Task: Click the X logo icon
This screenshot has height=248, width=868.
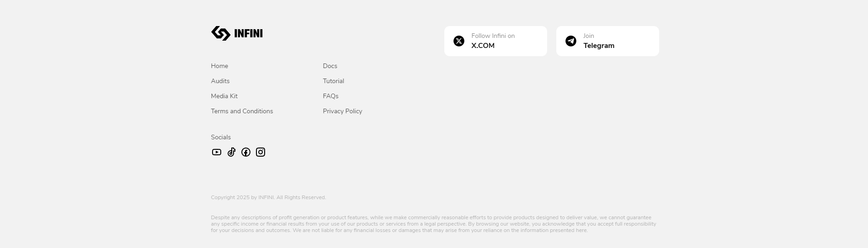Action: (459, 41)
